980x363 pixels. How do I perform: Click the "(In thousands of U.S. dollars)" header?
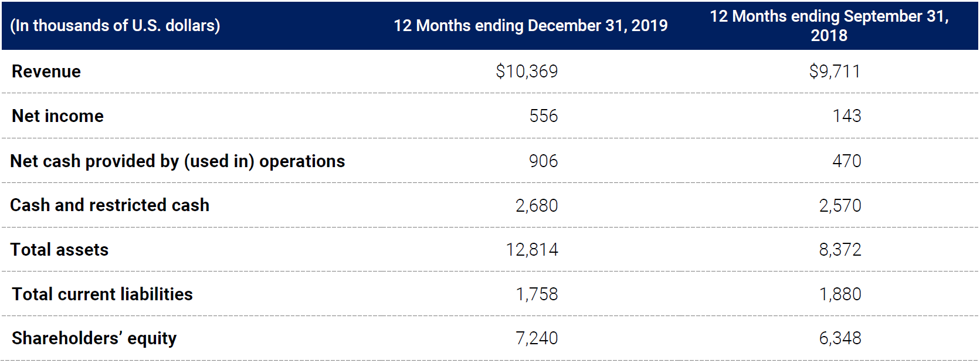115,26
